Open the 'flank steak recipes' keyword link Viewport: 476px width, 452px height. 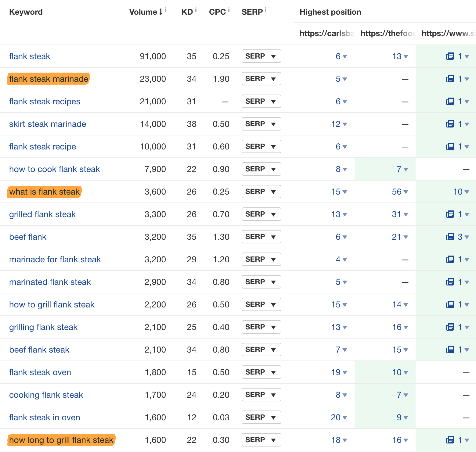tap(45, 101)
